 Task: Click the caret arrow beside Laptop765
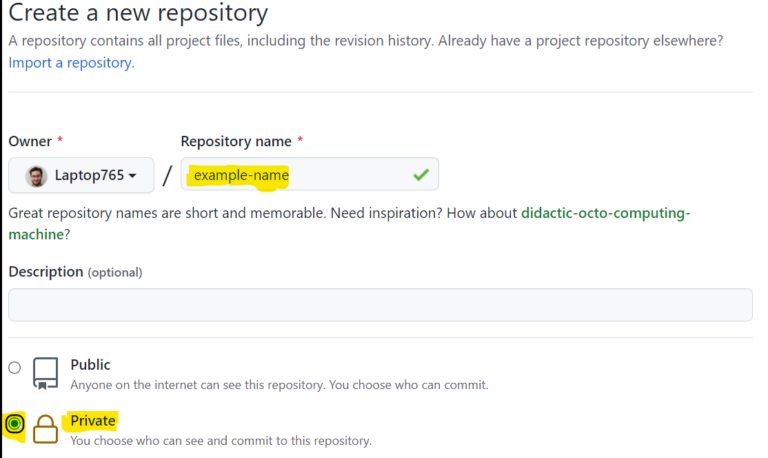point(132,176)
